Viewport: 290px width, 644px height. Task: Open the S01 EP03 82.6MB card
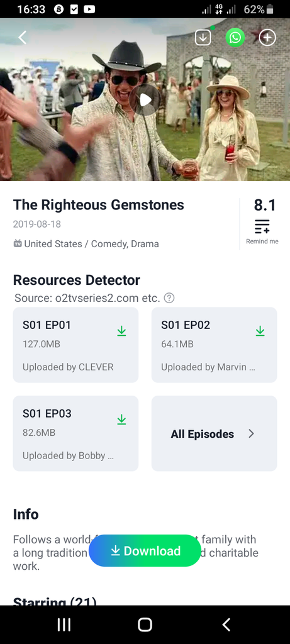point(75,434)
